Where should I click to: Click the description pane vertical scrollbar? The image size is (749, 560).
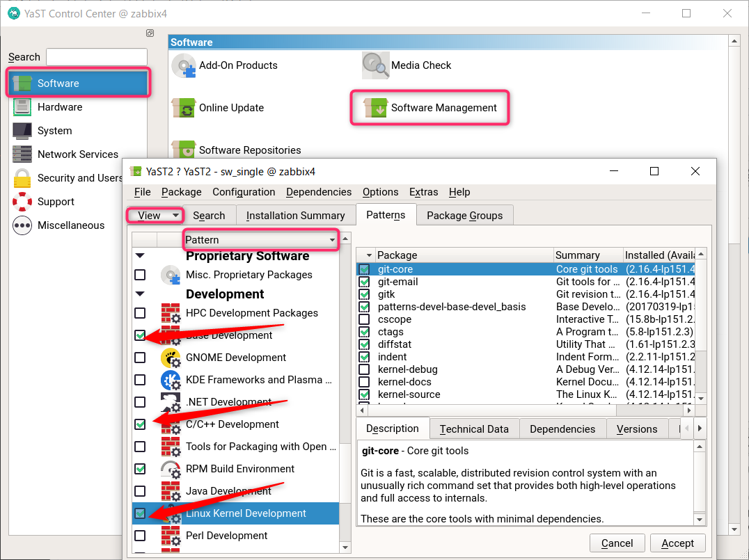tap(700, 483)
